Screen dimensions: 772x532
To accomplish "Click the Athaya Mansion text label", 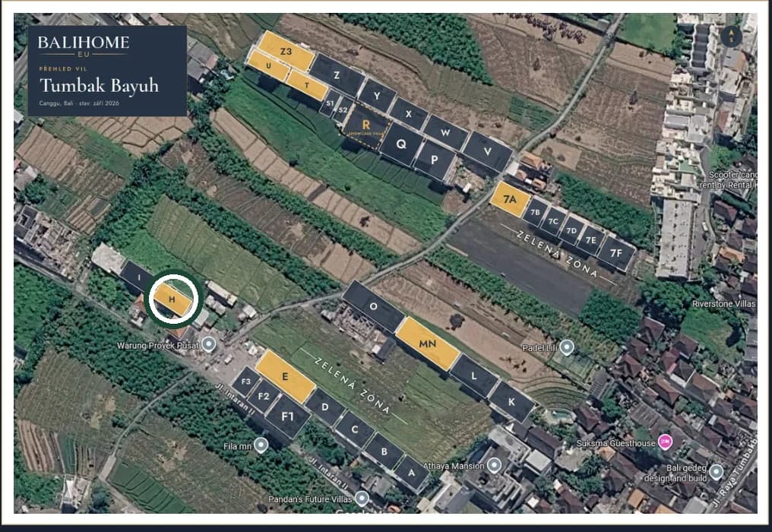I will click(454, 465).
